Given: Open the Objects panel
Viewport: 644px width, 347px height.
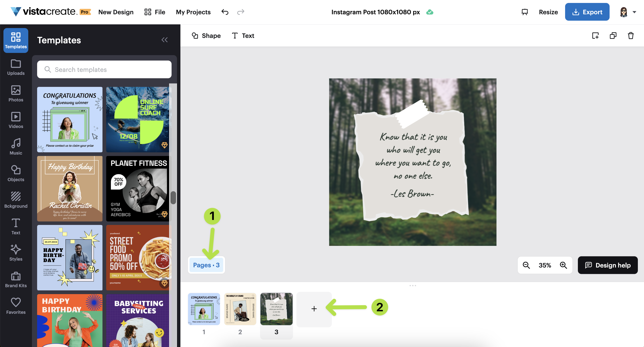Looking at the screenshot, I should point(16,173).
